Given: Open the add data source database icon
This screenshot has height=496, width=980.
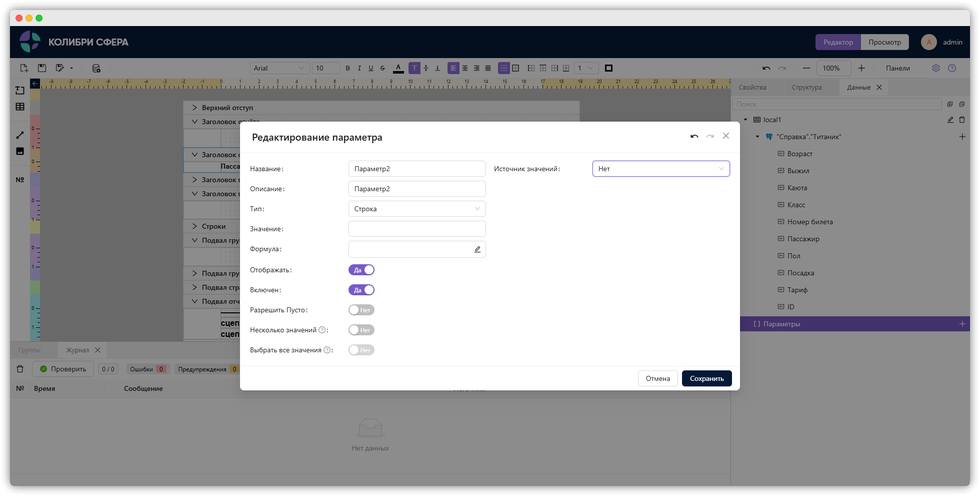Looking at the screenshot, I should [96, 68].
